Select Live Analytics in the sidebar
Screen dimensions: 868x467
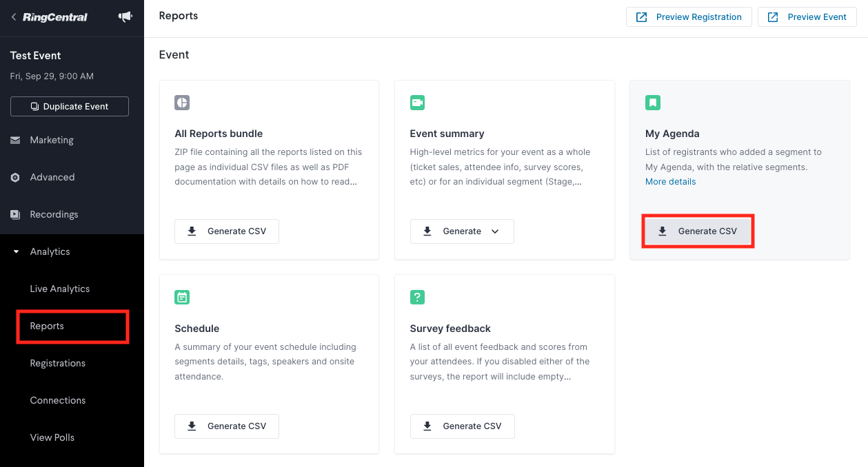click(x=60, y=289)
